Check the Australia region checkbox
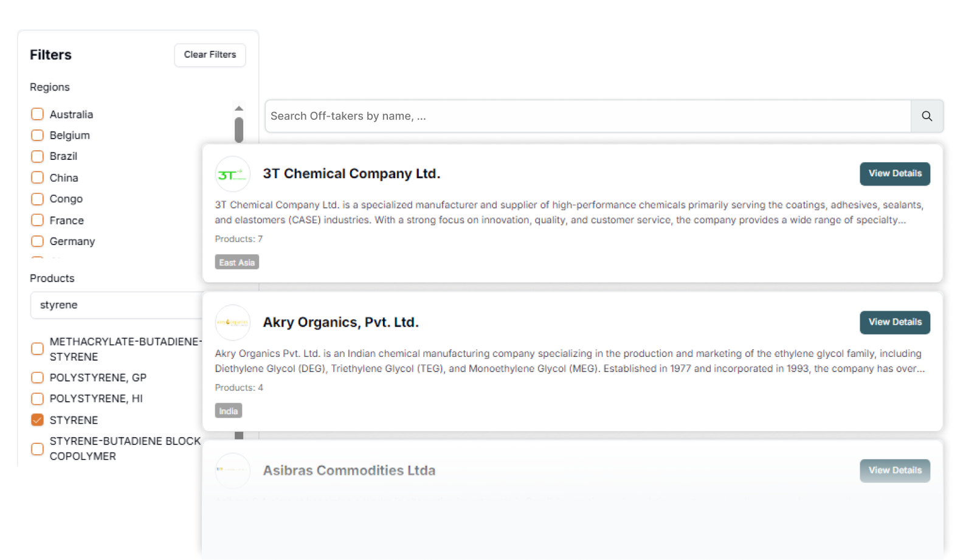The image size is (963, 560). (37, 114)
